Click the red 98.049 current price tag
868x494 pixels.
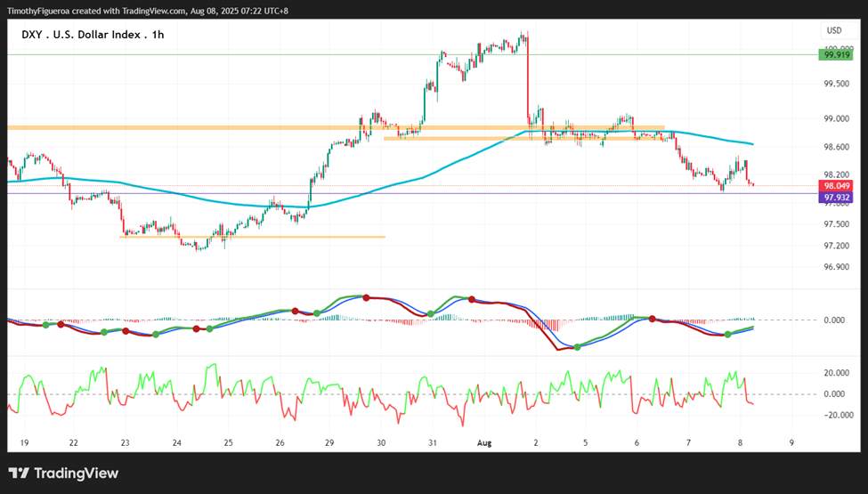[x=835, y=186]
